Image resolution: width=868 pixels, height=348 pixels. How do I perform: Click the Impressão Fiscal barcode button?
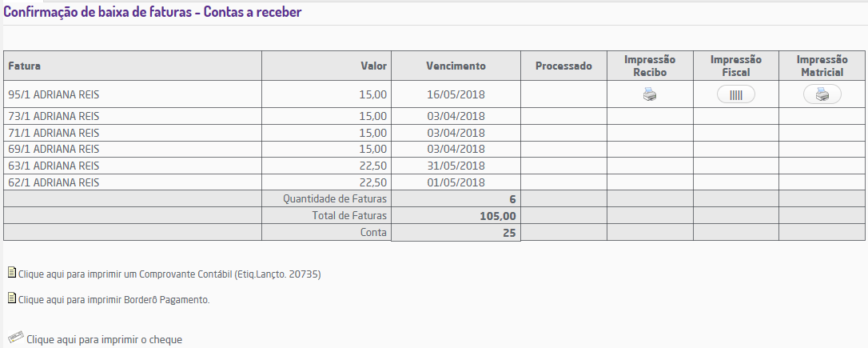pyautogui.click(x=735, y=94)
